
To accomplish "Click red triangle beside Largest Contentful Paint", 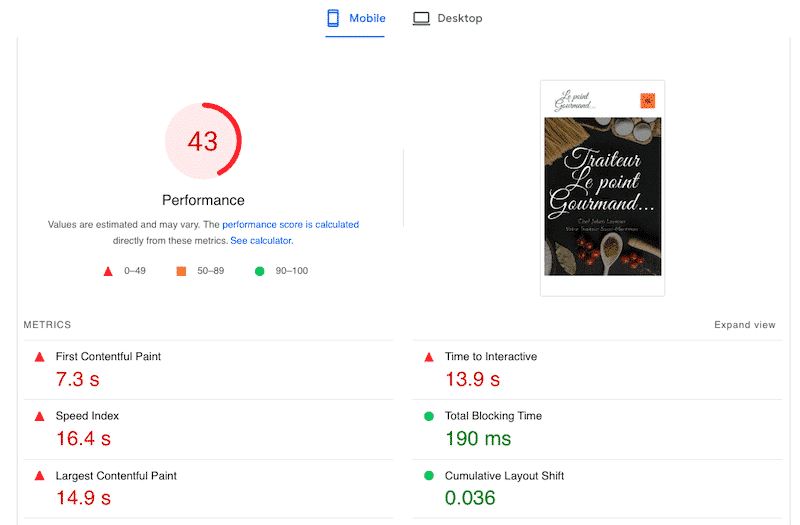I will (40, 476).
